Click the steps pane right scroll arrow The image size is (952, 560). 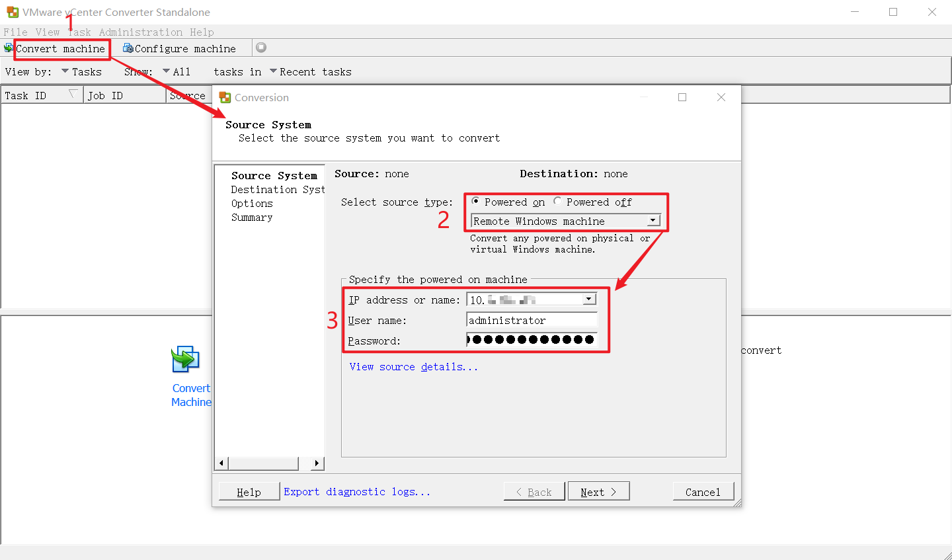click(317, 463)
